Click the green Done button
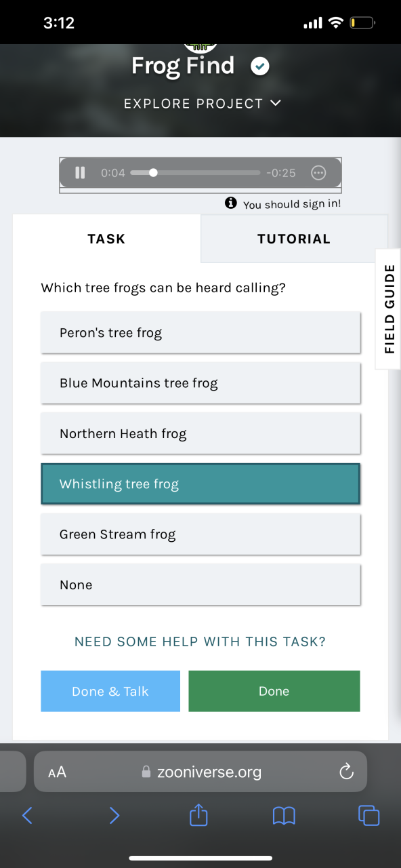 274,691
